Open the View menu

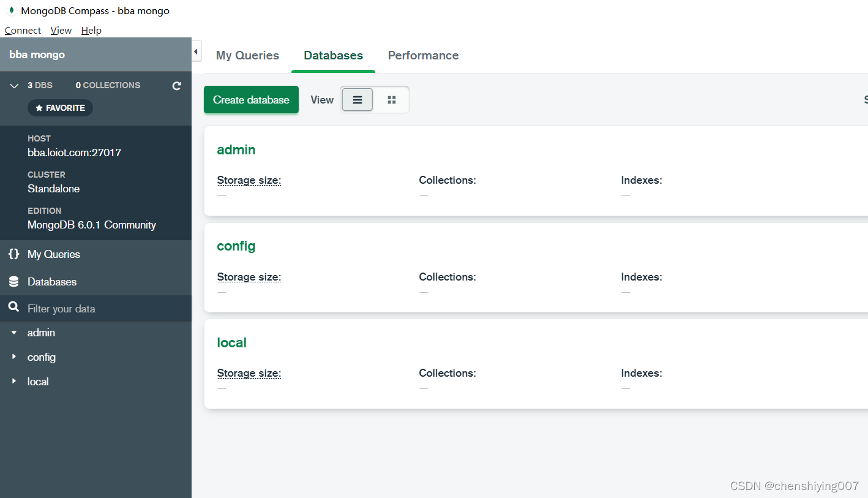click(x=61, y=31)
